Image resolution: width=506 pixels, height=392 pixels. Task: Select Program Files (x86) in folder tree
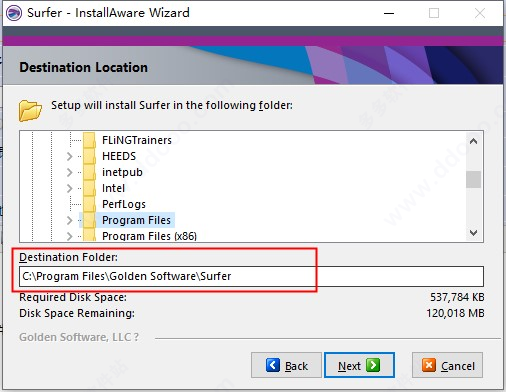pos(149,236)
